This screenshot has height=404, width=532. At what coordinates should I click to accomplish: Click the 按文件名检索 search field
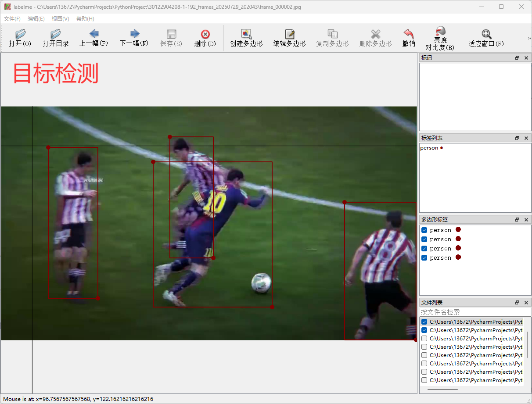tap(475, 312)
